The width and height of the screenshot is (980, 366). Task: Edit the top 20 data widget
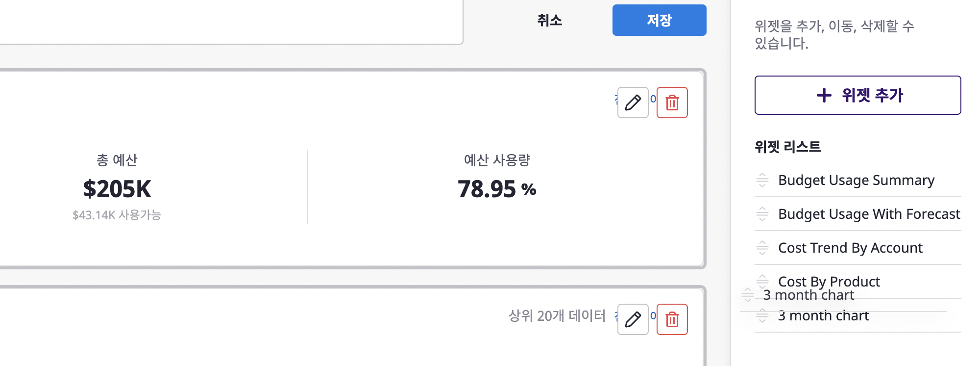[633, 319]
